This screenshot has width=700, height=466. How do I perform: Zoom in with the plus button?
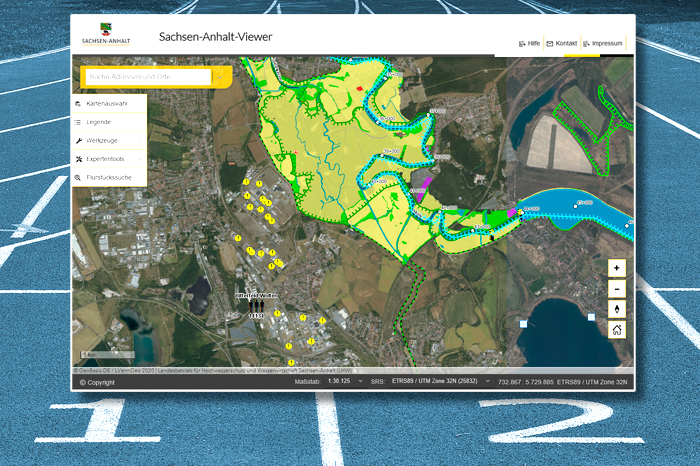[617, 268]
